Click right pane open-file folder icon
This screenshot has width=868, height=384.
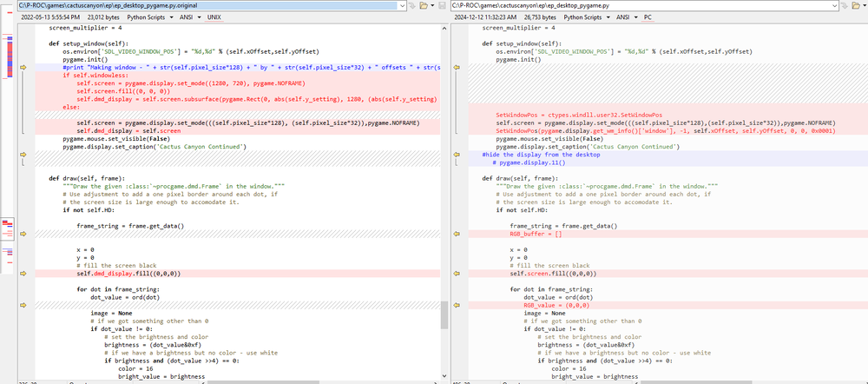(x=857, y=5)
